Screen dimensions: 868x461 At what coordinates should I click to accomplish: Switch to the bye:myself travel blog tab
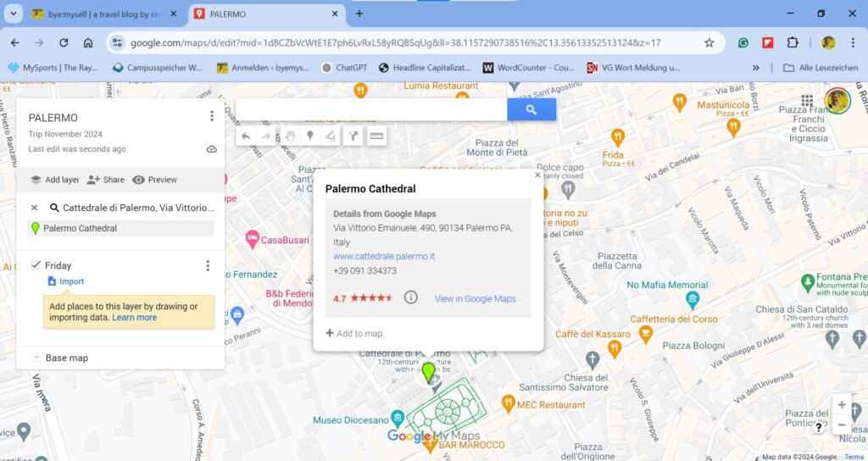104,14
